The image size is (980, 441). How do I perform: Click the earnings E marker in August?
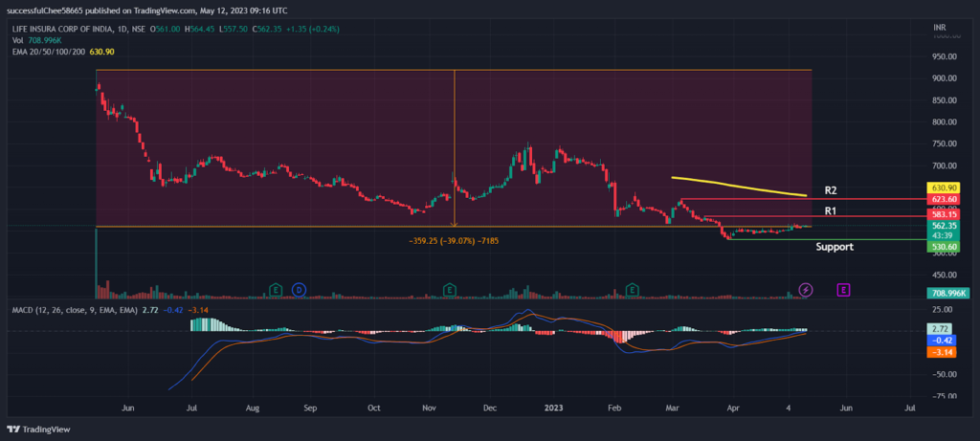[275, 289]
